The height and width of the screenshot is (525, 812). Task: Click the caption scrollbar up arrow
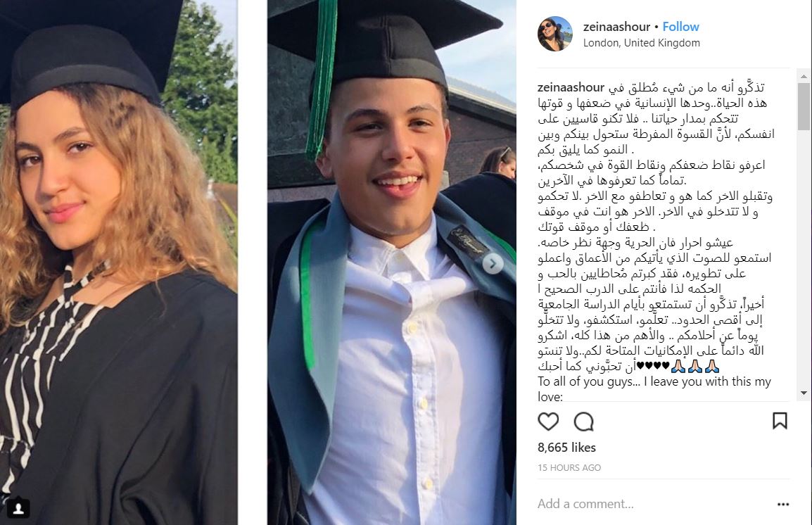(x=804, y=76)
